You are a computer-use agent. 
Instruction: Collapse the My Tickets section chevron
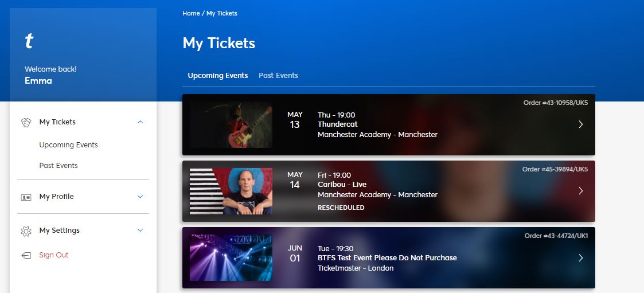140,122
